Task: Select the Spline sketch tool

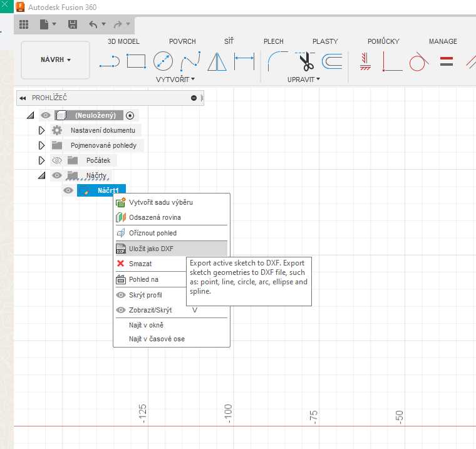Action: point(190,61)
